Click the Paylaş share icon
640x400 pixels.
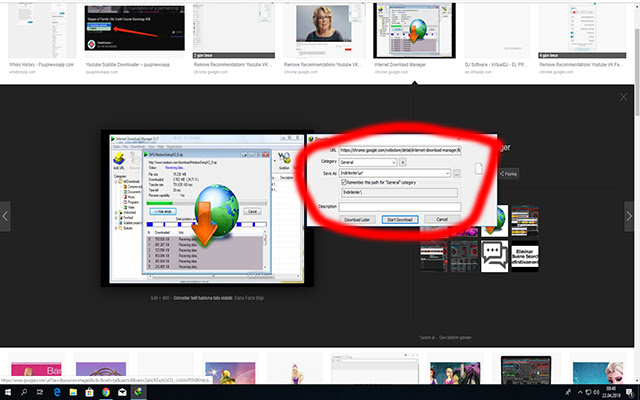(509, 173)
